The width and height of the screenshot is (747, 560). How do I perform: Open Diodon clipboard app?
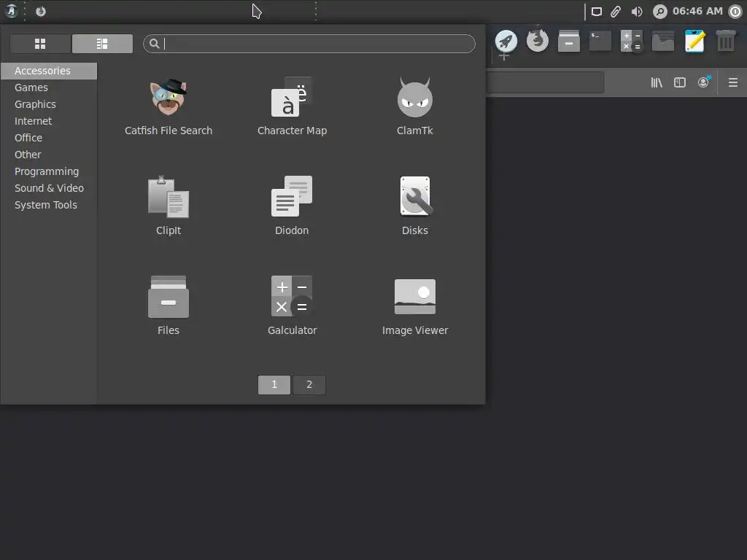coord(292,206)
